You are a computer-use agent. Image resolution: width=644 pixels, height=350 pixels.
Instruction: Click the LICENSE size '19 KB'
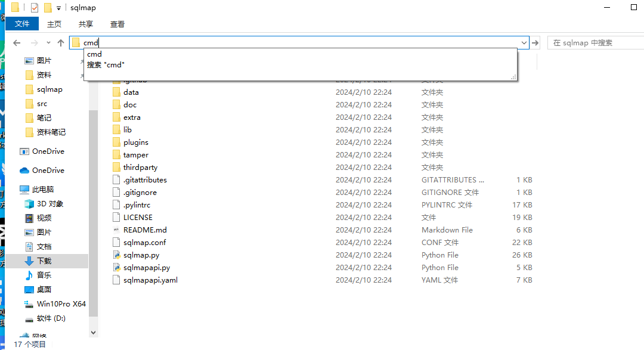click(x=522, y=217)
